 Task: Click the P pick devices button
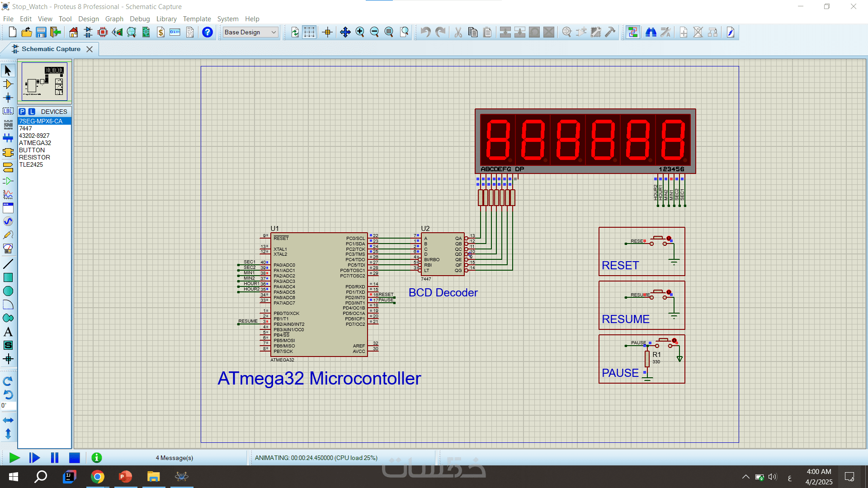(x=22, y=112)
